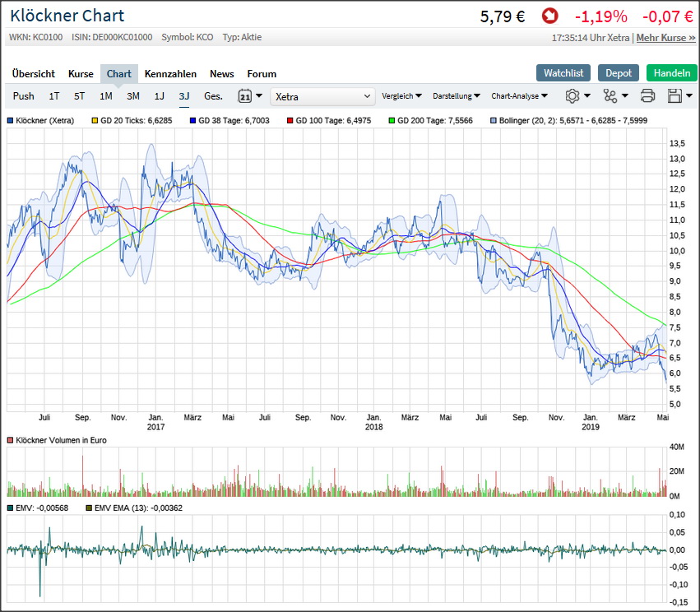Open the News tab
This screenshot has width=700, height=612.
(222, 74)
